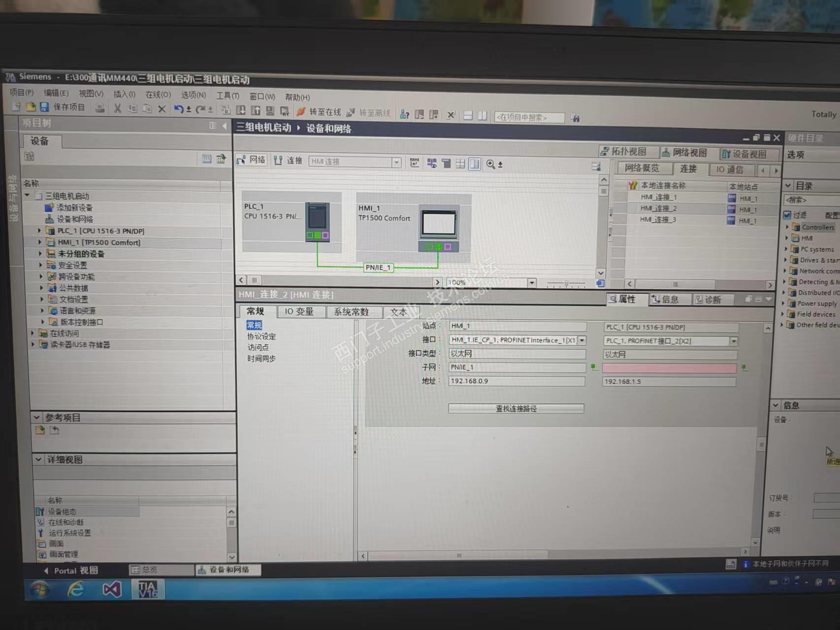This screenshot has width=840, height=630.
Task: Click the project search input field
Action: [x=530, y=117]
